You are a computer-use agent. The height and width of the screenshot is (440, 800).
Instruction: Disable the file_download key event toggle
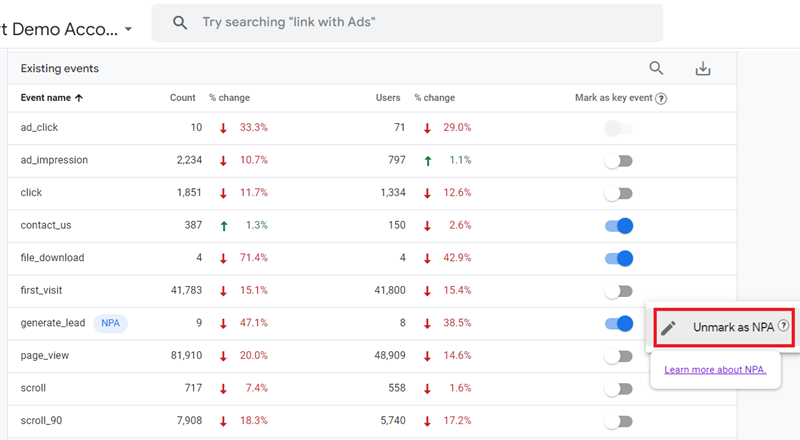point(619,258)
